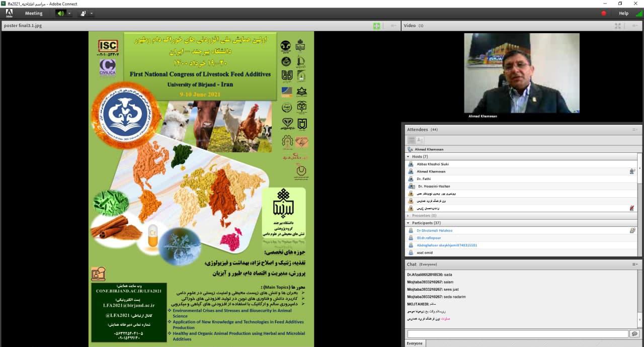Click the red recording indicator
This screenshot has width=644, height=347.
(604, 13)
